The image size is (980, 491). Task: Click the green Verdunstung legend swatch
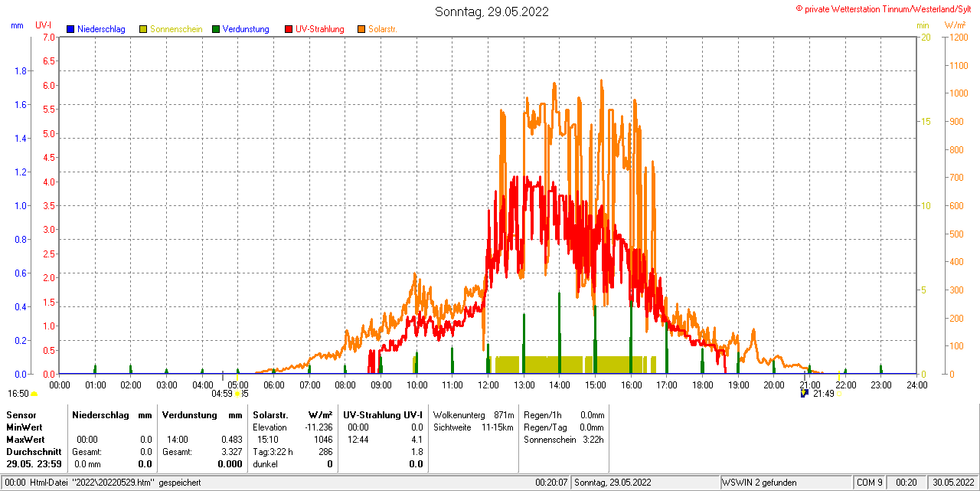[216, 29]
